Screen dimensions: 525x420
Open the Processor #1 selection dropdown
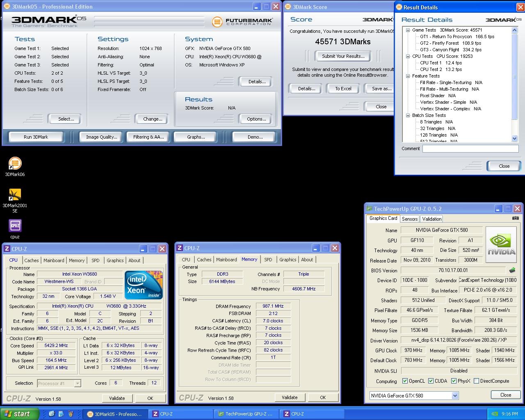[x=78, y=383]
